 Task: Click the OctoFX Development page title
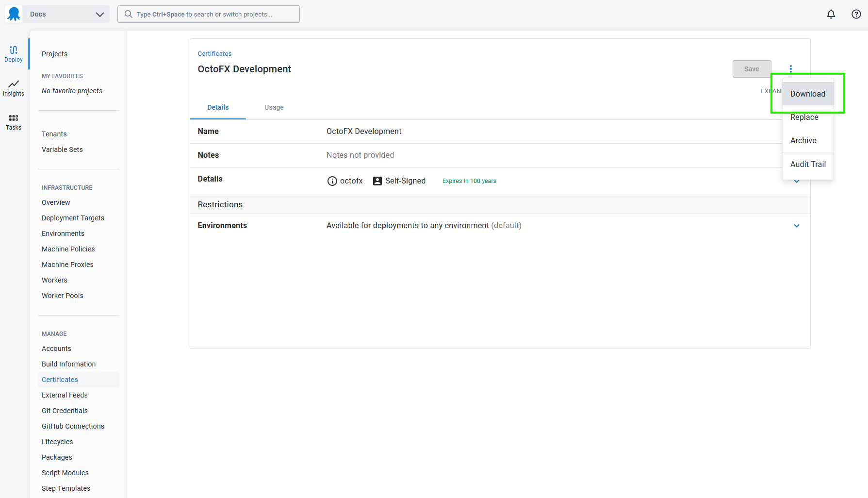pos(245,69)
